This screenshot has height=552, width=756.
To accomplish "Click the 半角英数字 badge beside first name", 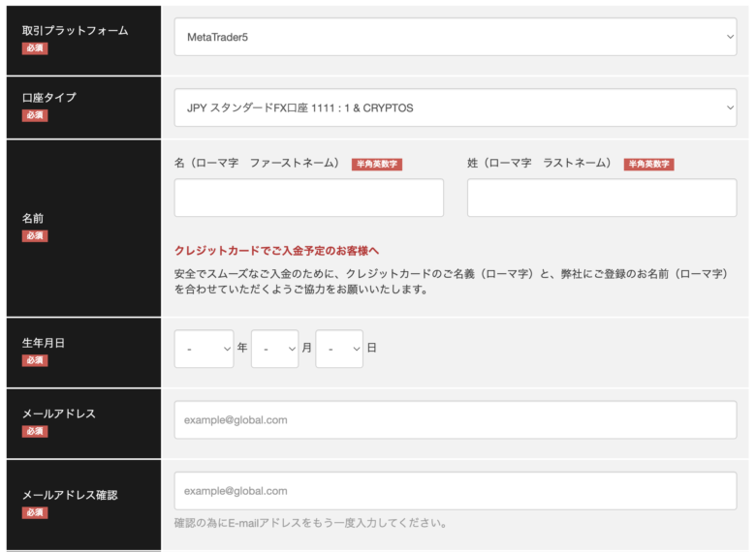I will pos(376,165).
